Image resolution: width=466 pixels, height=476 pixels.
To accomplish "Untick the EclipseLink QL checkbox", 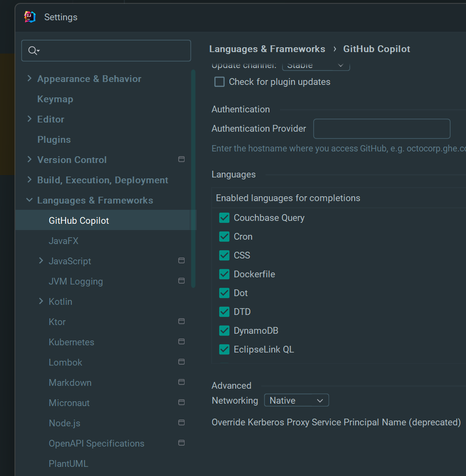I will coord(224,350).
